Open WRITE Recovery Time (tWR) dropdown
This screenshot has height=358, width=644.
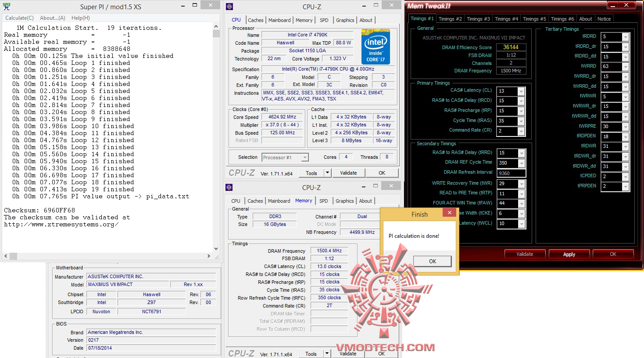[521, 184]
